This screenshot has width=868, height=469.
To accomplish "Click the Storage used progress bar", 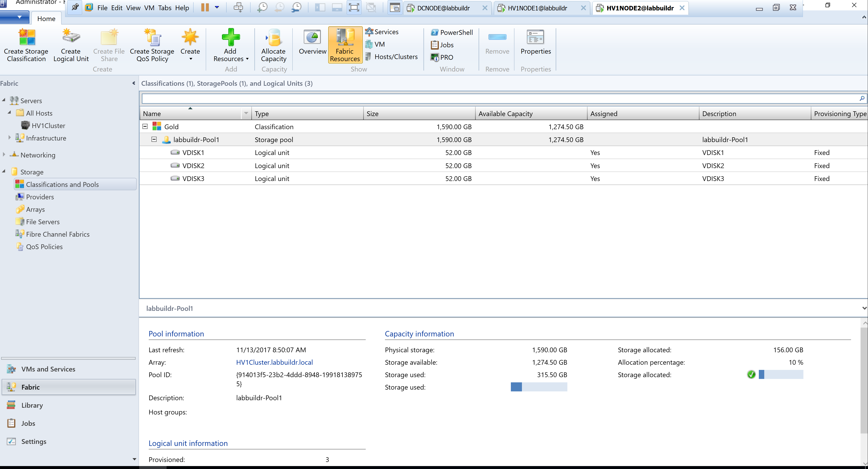I will pos(539,387).
